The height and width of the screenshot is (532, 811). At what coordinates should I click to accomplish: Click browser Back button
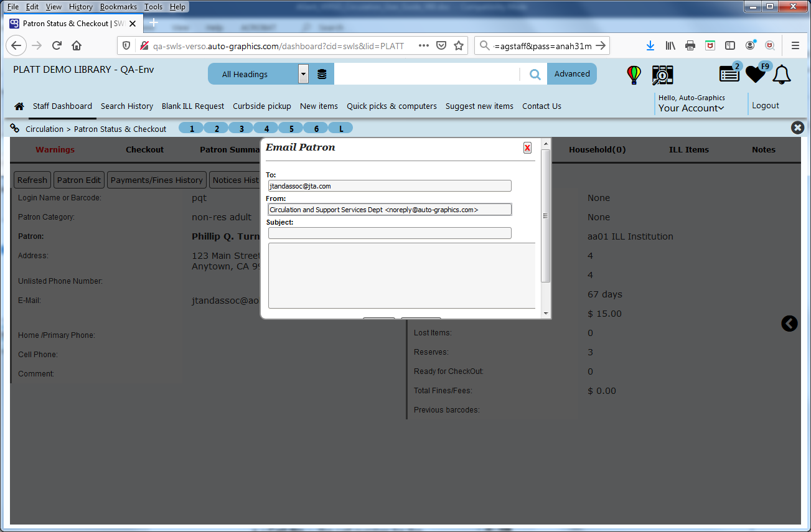(x=16, y=45)
